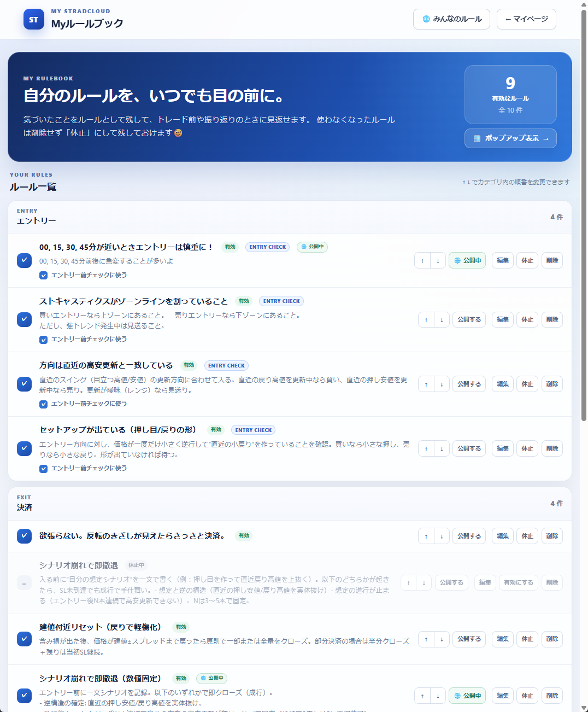The width and height of the screenshot is (588, 712).
Task: Uncheck the 00, 15, 30, 45分 rule checkbox
Action: click(24, 260)
